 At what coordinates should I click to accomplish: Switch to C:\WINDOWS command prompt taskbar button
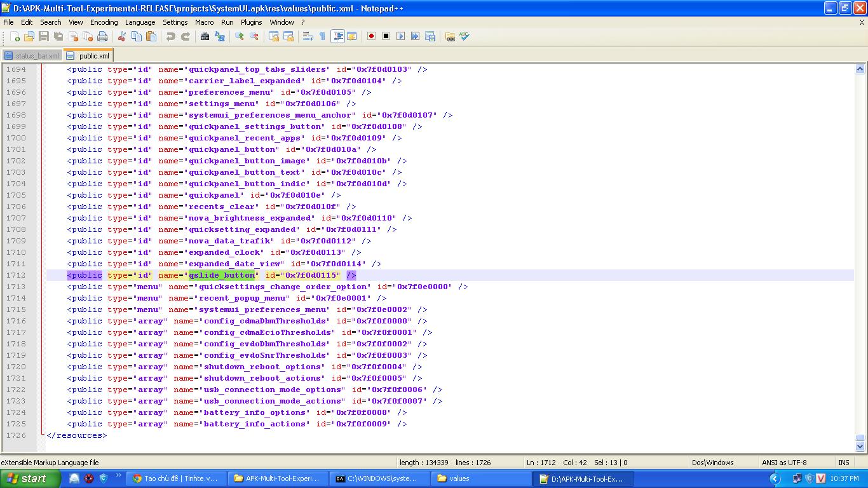pyautogui.click(x=378, y=478)
